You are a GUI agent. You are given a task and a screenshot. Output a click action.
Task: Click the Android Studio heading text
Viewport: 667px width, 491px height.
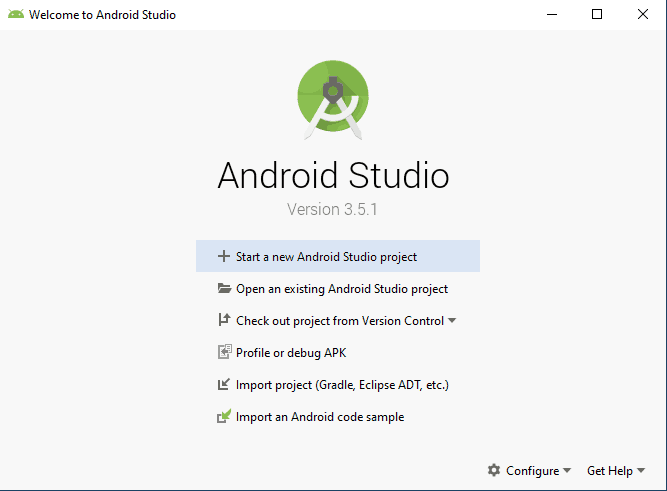[x=334, y=175]
